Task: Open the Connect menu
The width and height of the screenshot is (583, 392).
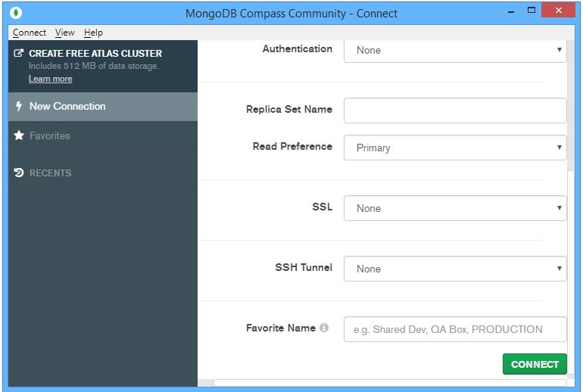Action: pos(30,33)
